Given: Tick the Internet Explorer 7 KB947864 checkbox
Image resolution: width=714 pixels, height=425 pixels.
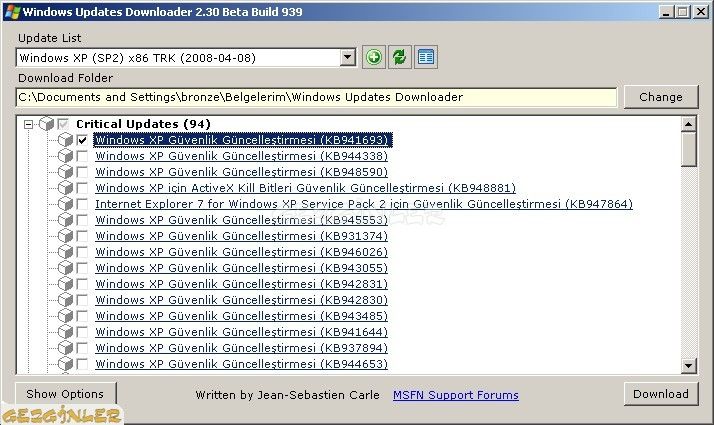Looking at the screenshot, I should click(82, 204).
